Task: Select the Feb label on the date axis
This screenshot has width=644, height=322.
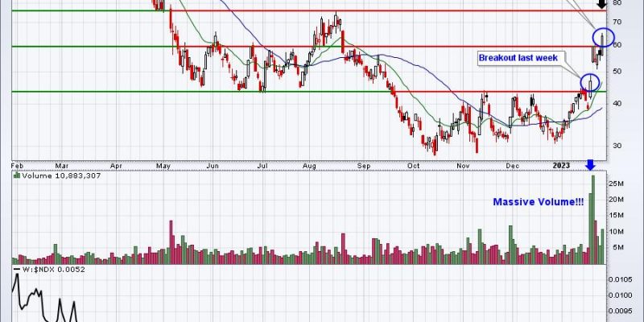Action: tap(17, 165)
